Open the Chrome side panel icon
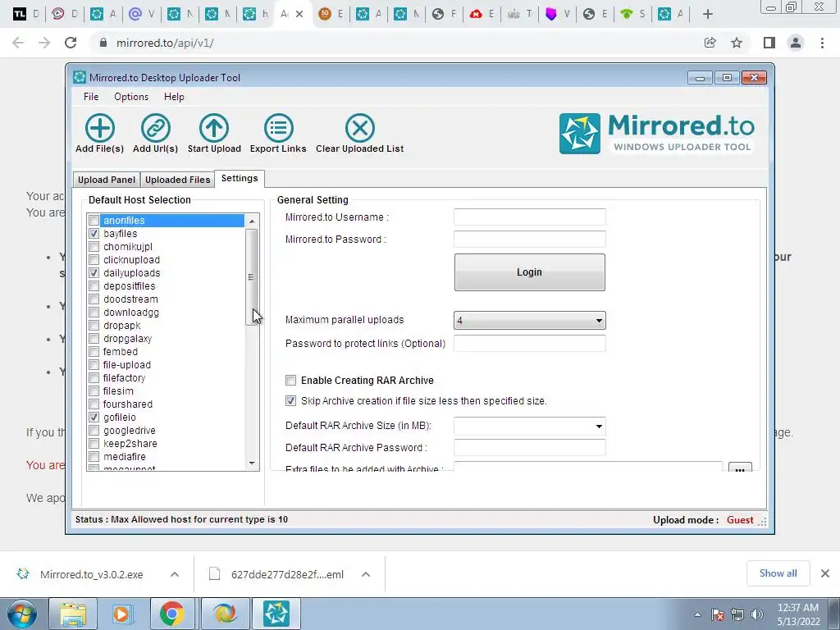 point(769,43)
